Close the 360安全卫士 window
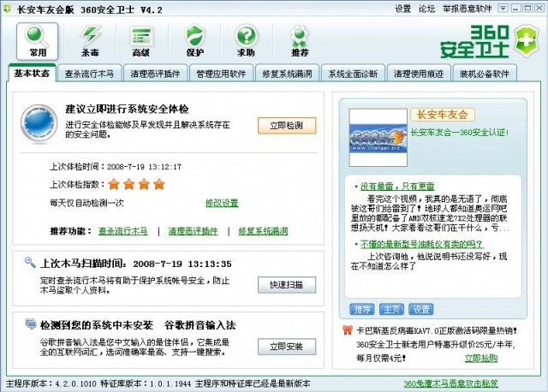Image resolution: width=548 pixels, height=392 pixels. [x=539, y=8]
